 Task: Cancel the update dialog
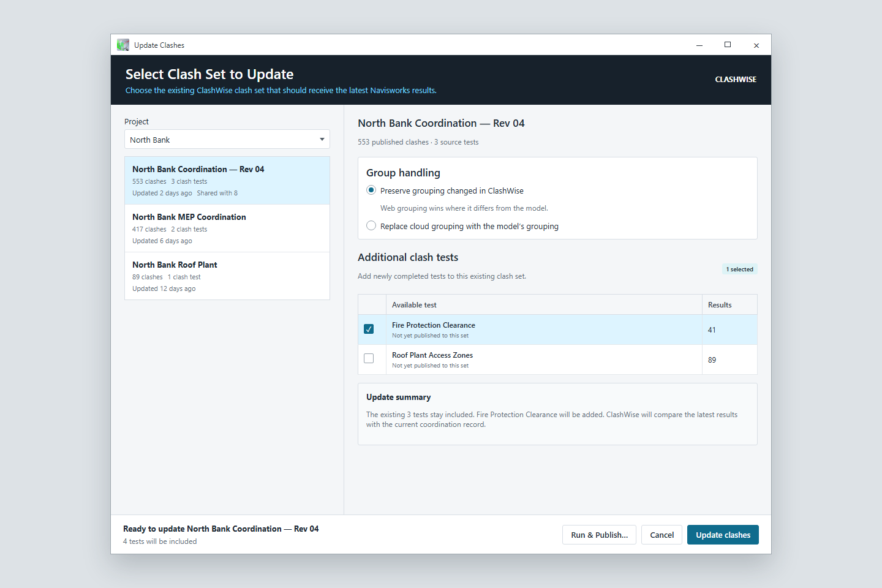coord(661,535)
